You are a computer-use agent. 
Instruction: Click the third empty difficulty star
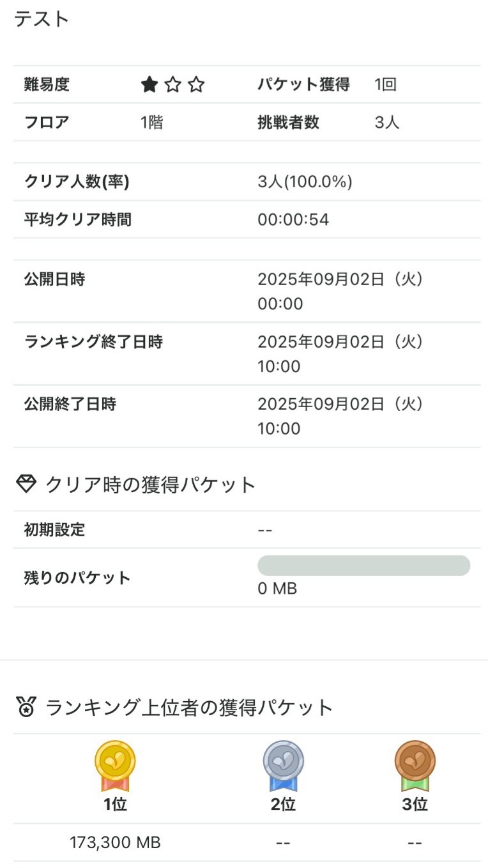pos(197,84)
